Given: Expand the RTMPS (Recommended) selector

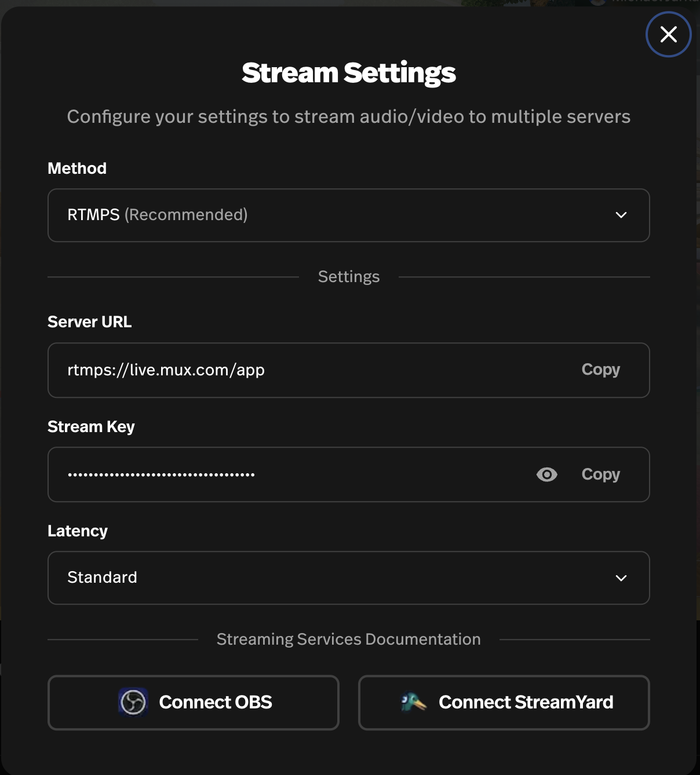Looking at the screenshot, I should (x=348, y=215).
